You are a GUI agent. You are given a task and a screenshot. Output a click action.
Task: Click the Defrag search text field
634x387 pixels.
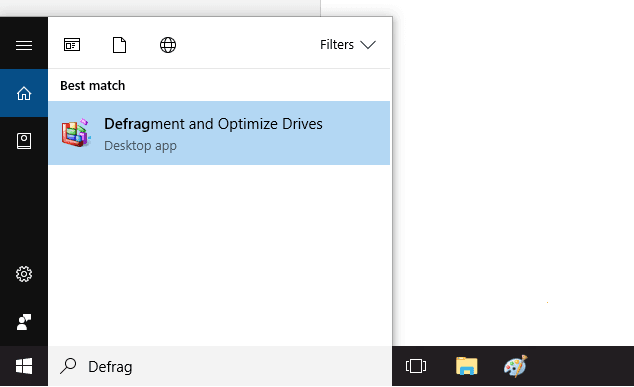[x=220, y=366]
